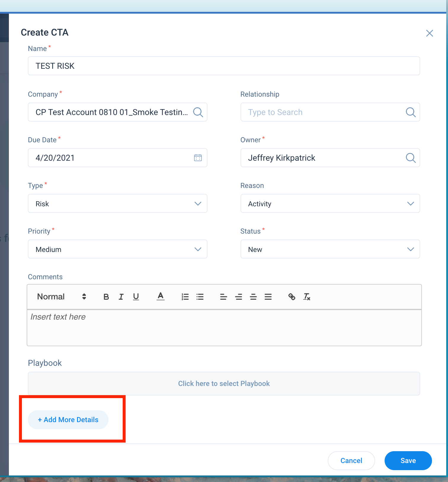The image size is (448, 482).
Task: Toggle bold formatting in Comments
Action: pyautogui.click(x=106, y=297)
